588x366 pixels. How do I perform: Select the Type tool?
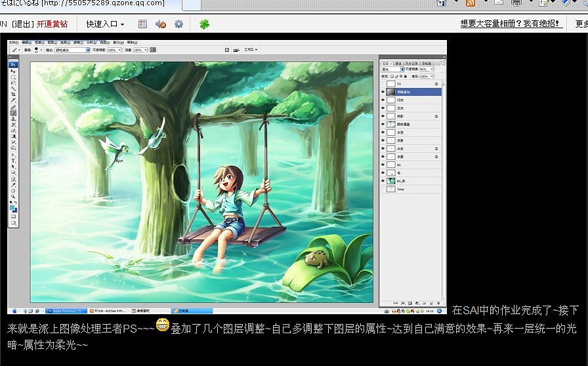[13, 161]
